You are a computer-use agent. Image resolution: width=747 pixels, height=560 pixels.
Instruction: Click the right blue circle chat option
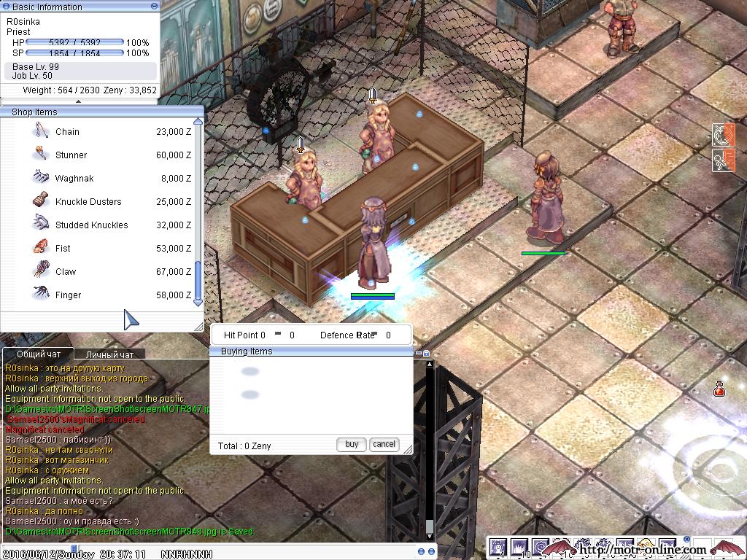[431, 551]
